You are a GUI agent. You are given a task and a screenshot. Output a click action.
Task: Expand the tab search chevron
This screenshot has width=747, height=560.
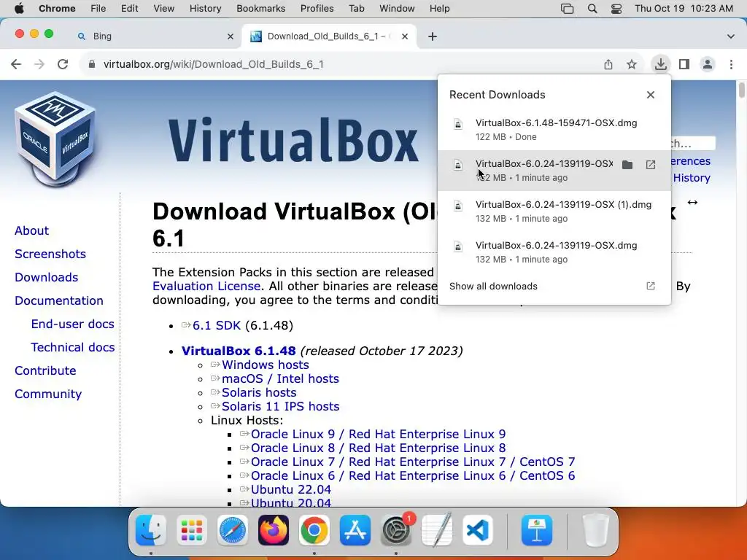[x=731, y=36]
